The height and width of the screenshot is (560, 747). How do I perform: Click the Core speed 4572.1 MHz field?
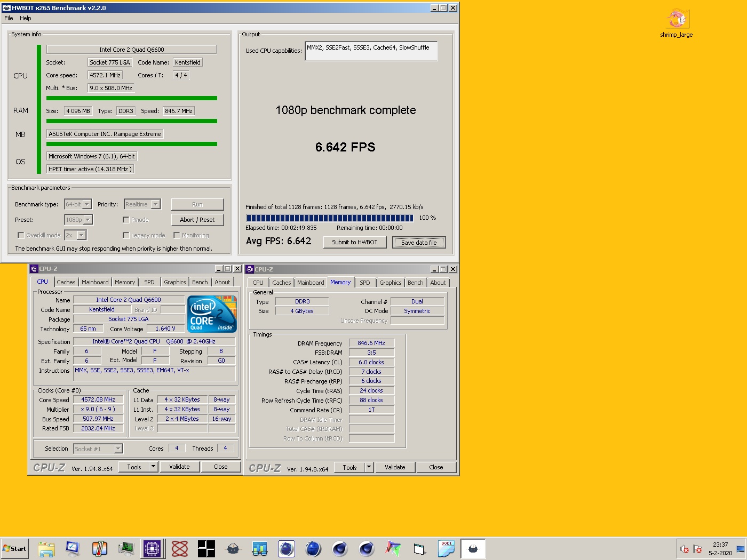[105, 75]
